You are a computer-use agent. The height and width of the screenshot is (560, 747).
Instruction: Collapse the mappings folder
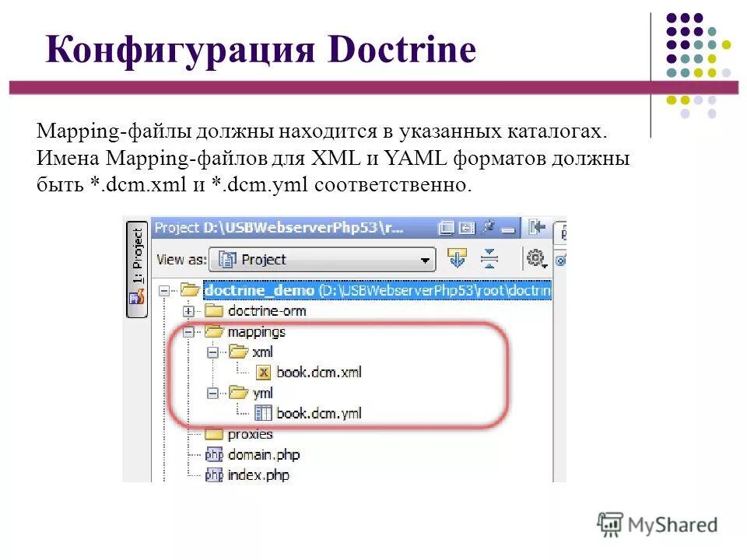(x=188, y=332)
